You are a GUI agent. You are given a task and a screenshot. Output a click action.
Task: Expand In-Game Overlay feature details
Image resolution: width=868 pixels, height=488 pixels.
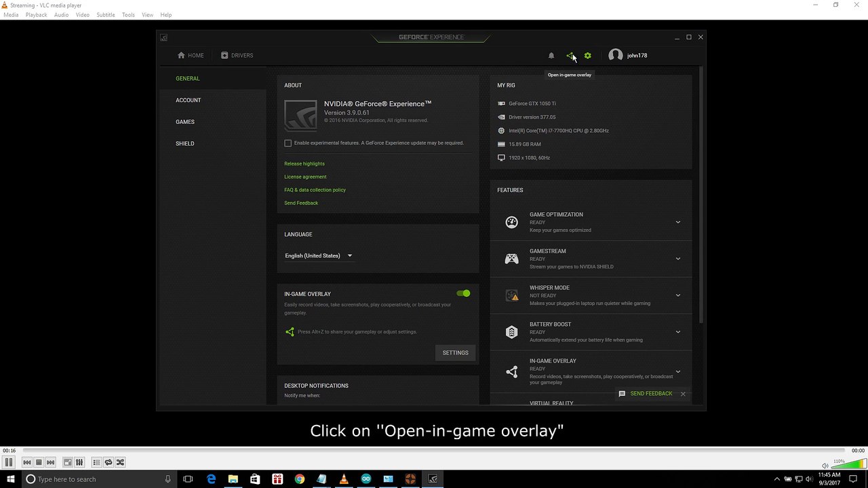click(677, 371)
